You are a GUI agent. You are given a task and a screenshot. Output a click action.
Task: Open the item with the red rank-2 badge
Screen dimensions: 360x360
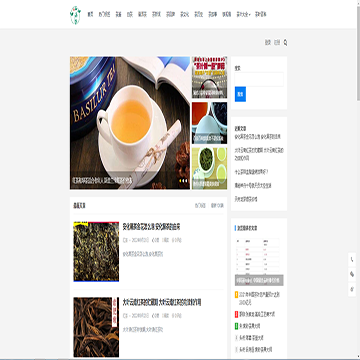pyautogui.click(x=255, y=314)
